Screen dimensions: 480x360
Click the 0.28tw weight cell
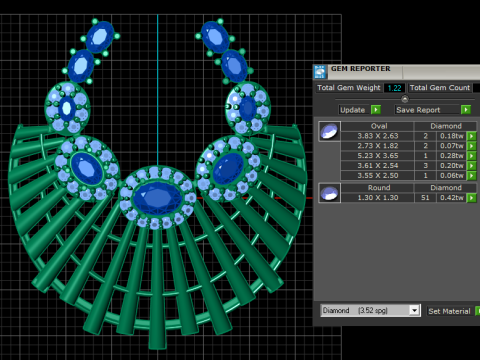[452, 156]
